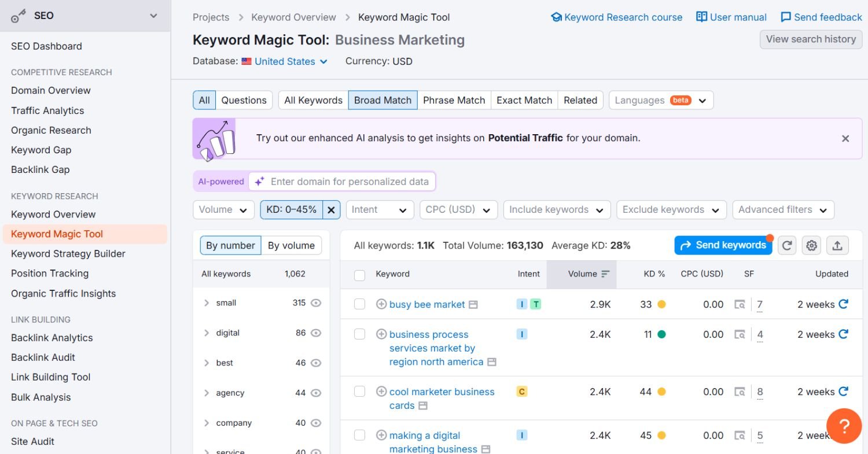The height and width of the screenshot is (454, 868).
Task: Switch groups to By volume
Action: click(291, 245)
